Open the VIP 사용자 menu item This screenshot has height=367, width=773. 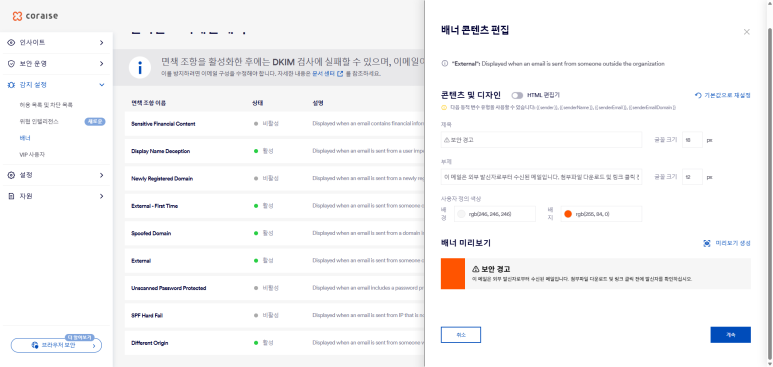coord(32,154)
